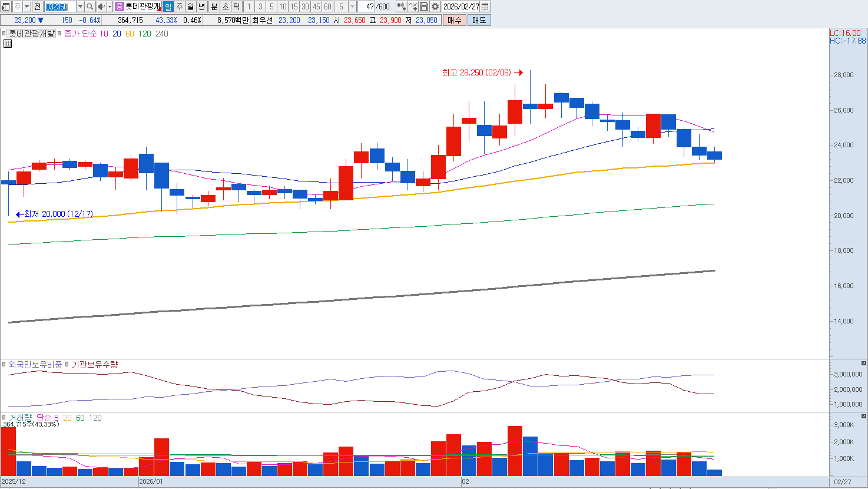The height and width of the screenshot is (489, 868).
Task: Select the 분 minute chart period
Action: click(x=214, y=6)
